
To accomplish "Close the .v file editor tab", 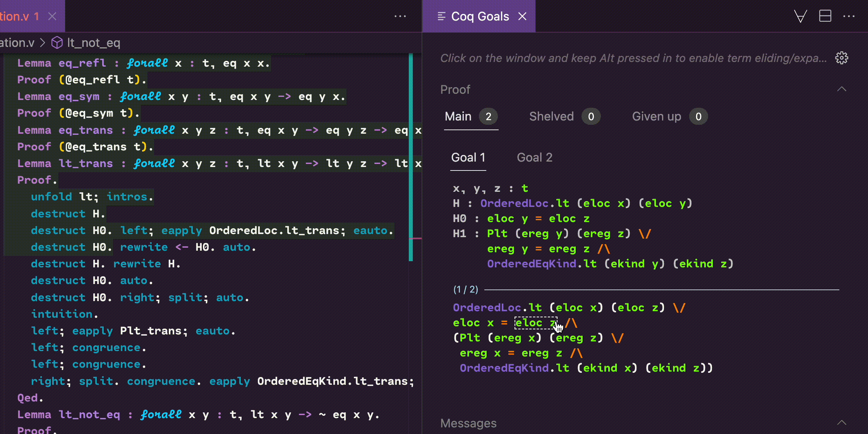I will point(52,16).
